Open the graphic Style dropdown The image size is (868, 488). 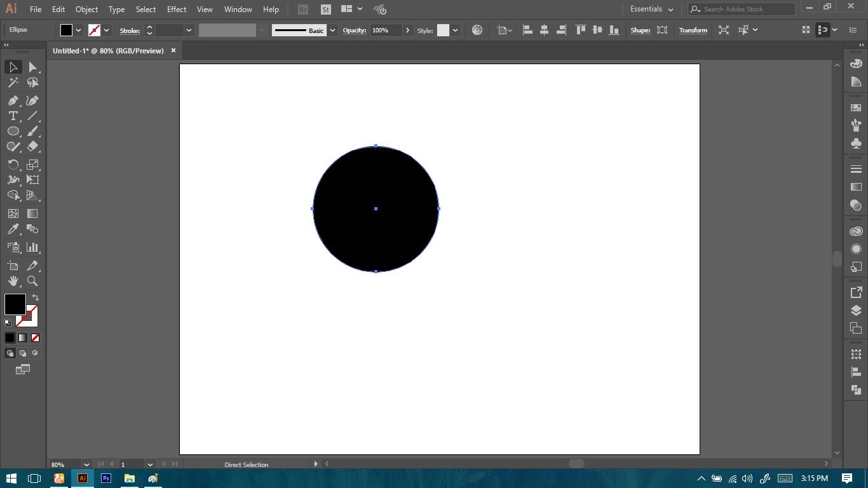point(456,30)
